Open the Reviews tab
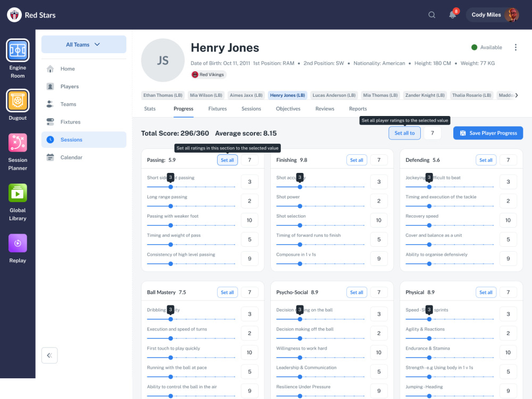This screenshot has width=532, height=399. coord(325,109)
